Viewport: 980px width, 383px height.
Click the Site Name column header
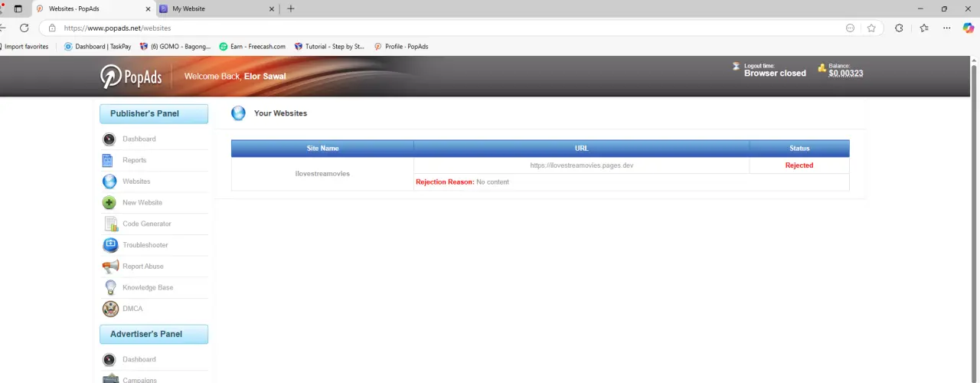tap(322, 148)
